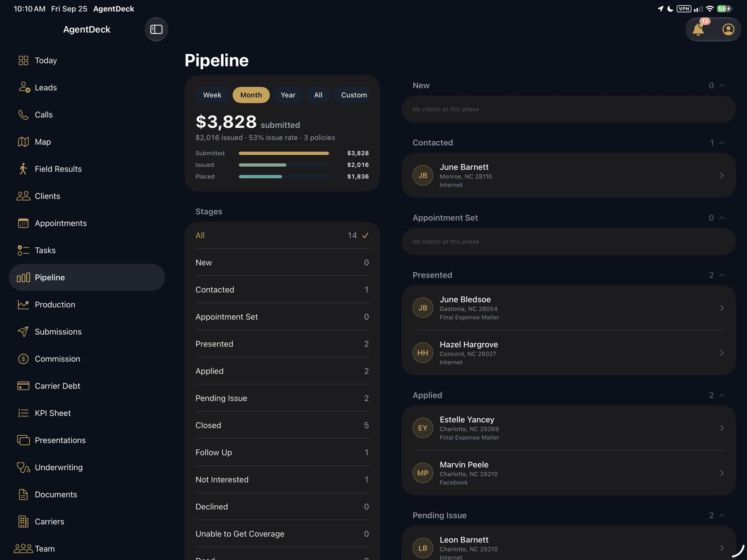This screenshot has width=747, height=560.
Task: Open Calls phone icon in sidebar
Action: pos(23,115)
